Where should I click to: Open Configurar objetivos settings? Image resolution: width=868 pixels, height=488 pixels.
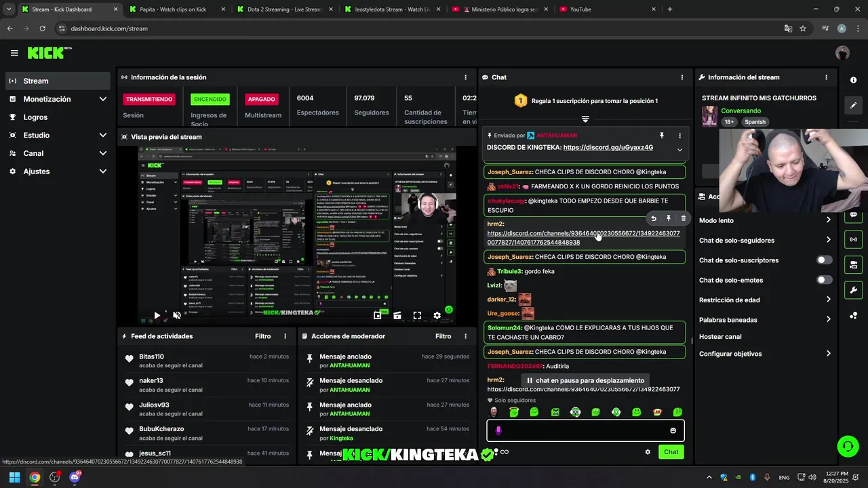tap(765, 354)
